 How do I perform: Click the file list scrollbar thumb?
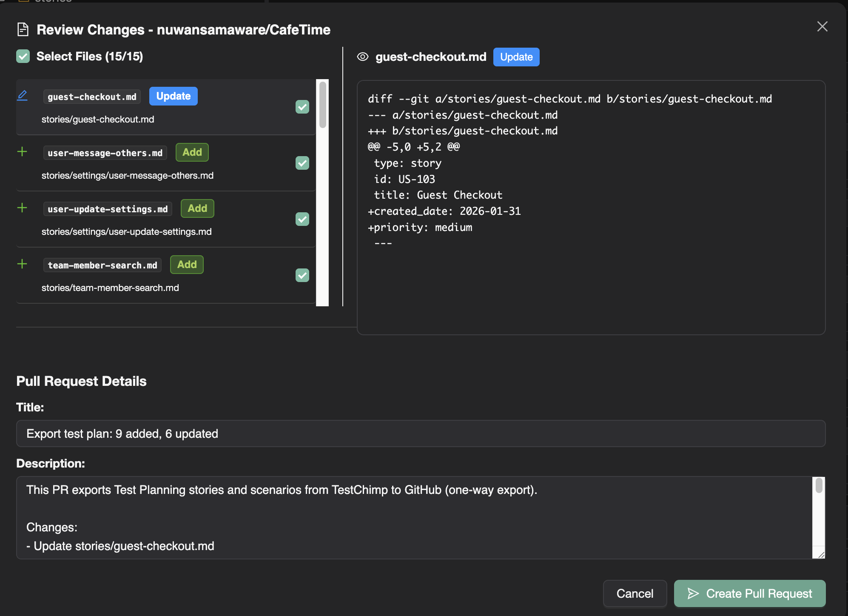click(323, 105)
